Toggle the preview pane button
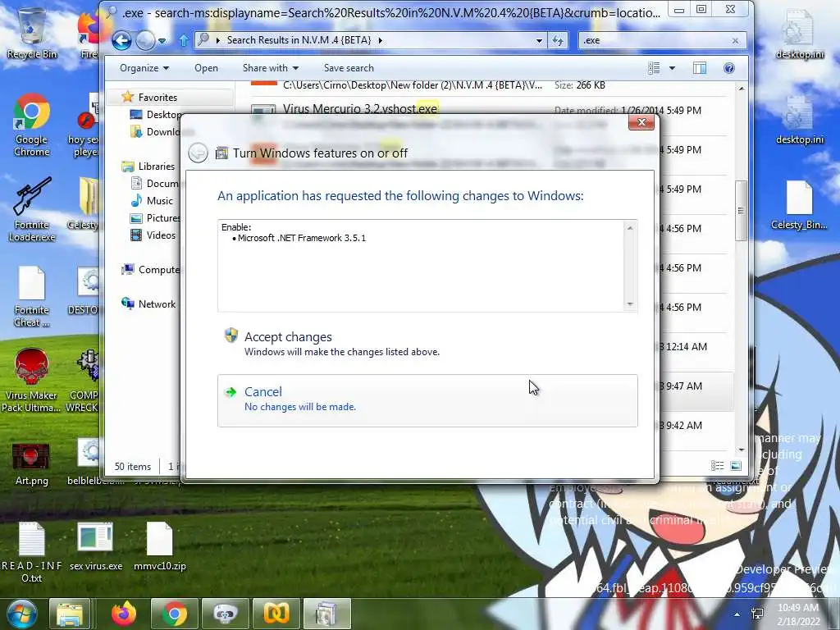Image resolution: width=840 pixels, height=630 pixels. click(700, 68)
